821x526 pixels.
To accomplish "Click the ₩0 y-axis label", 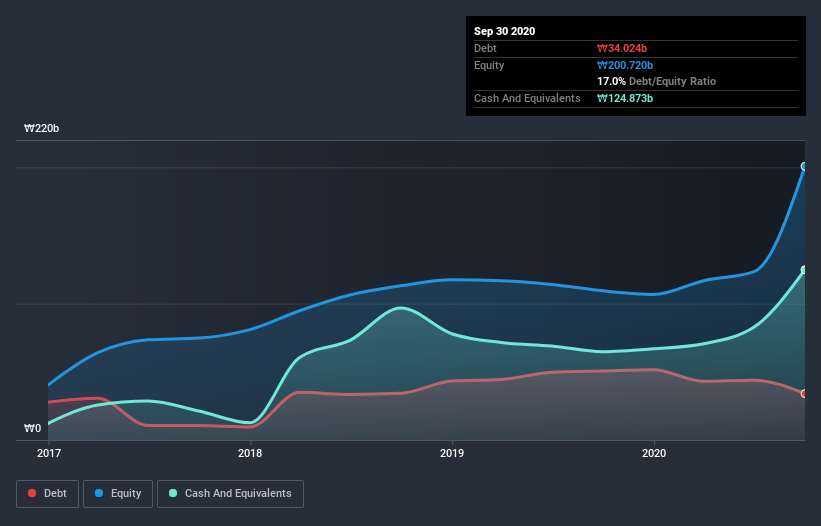I will pos(32,428).
